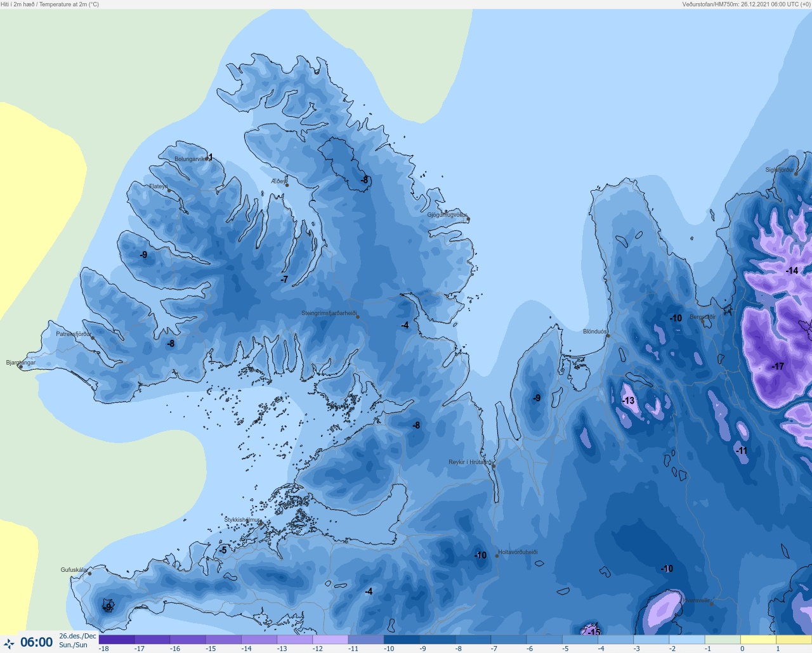This screenshot has height=653, width=812.
Task: Select the Steingrímsfjarðarheiði station label
Action: pyautogui.click(x=329, y=313)
